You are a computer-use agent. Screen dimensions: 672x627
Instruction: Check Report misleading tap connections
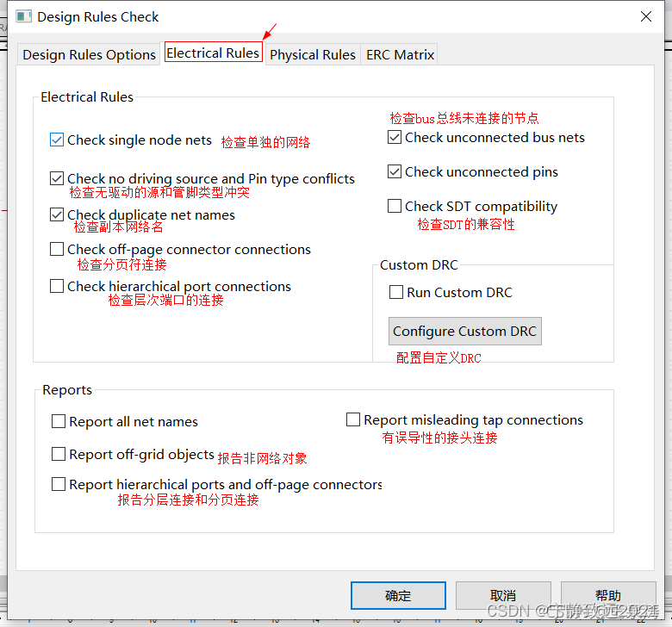pyautogui.click(x=353, y=420)
